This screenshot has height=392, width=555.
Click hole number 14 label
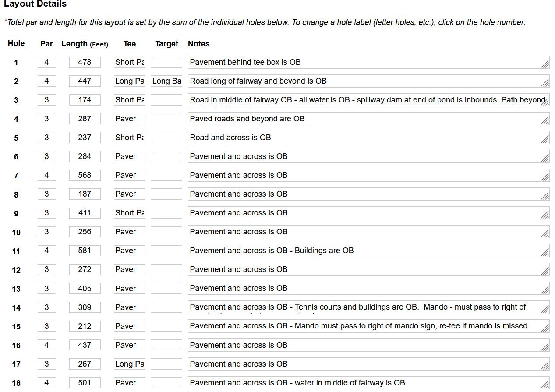point(16,308)
